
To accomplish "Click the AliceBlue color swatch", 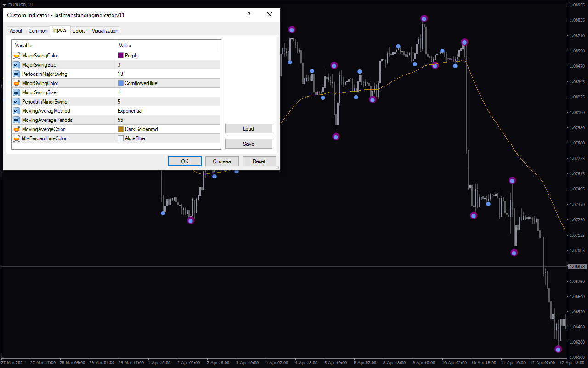I will pyautogui.click(x=121, y=138).
